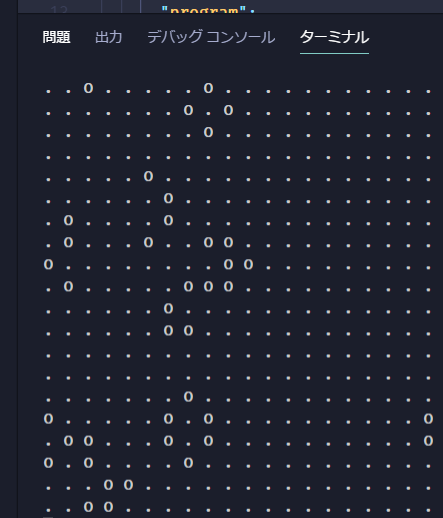443x518 pixels.
Task: Open the 問題 panel tab
Action: click(x=56, y=37)
